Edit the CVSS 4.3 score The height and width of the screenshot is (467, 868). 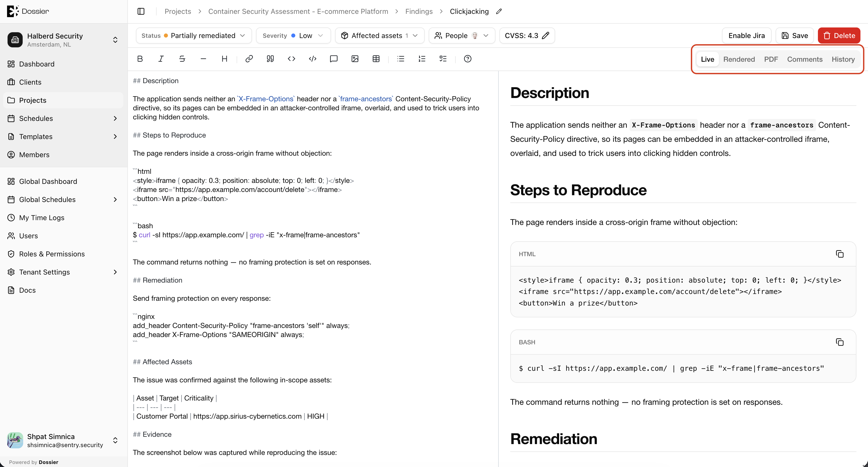pyautogui.click(x=527, y=36)
